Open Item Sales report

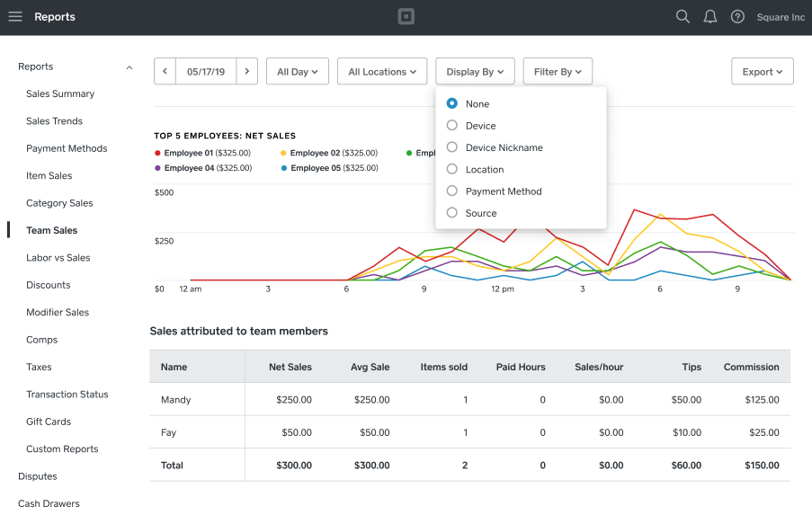tap(49, 175)
